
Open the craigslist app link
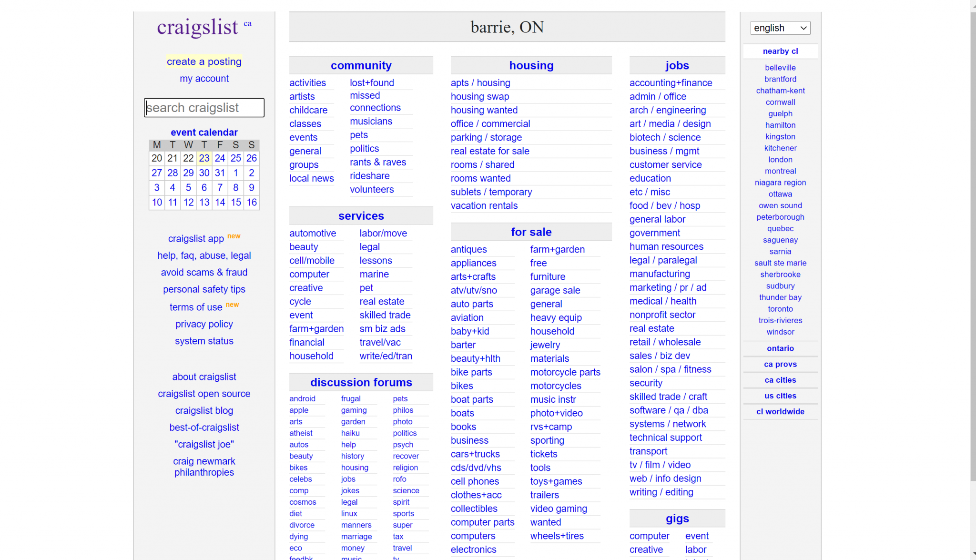196,239
